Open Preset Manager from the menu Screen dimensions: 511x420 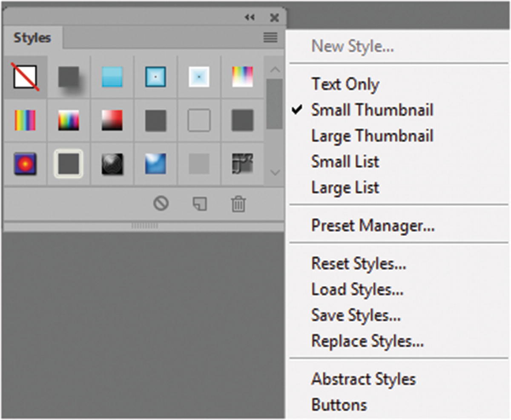[x=373, y=225]
